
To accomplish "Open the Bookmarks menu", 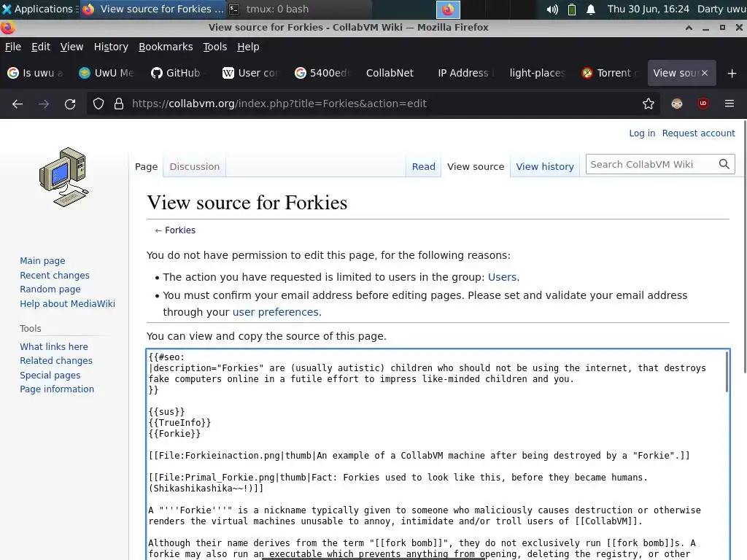I will point(166,47).
